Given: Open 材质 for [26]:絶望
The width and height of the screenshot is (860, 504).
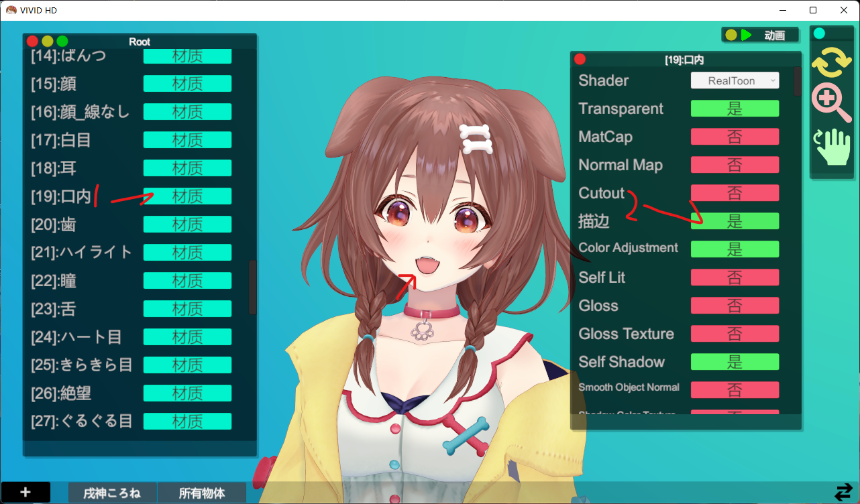Looking at the screenshot, I should point(187,393).
